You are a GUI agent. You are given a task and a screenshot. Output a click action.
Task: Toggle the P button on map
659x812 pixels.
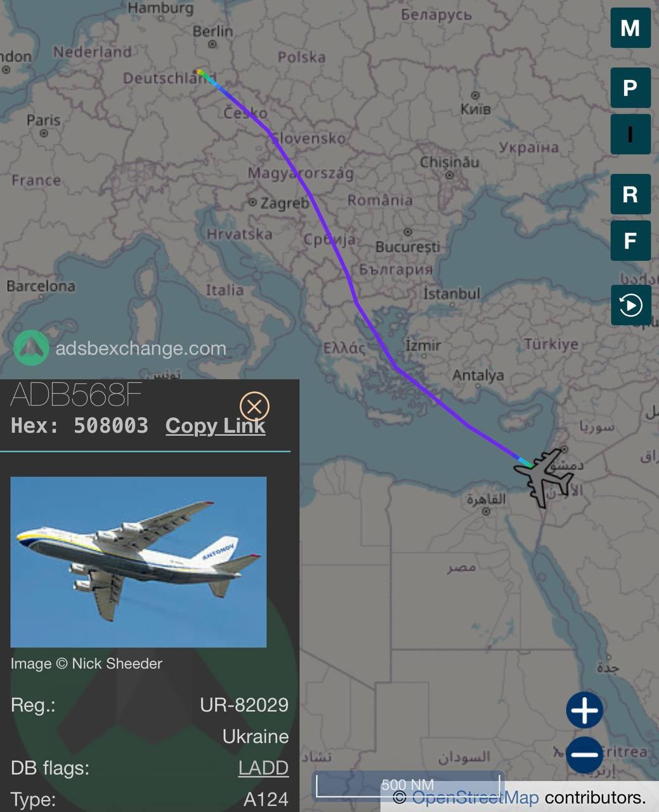[630, 88]
